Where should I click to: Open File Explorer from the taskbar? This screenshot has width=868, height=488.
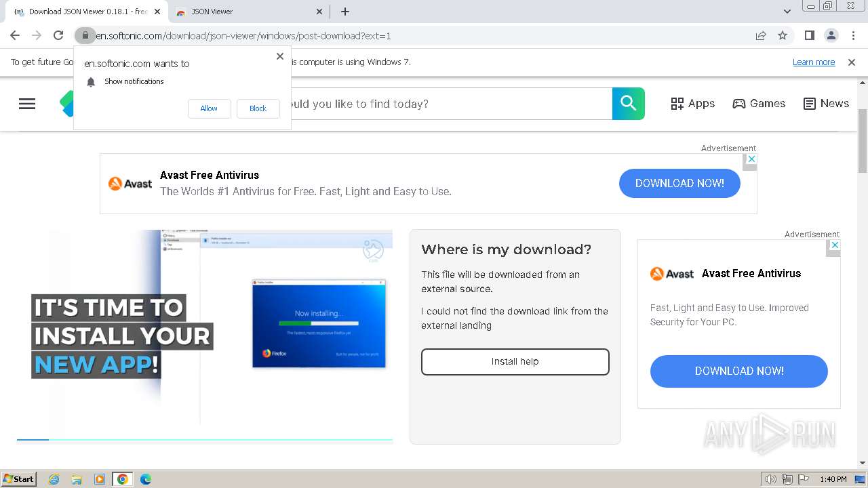pyautogui.click(x=77, y=479)
